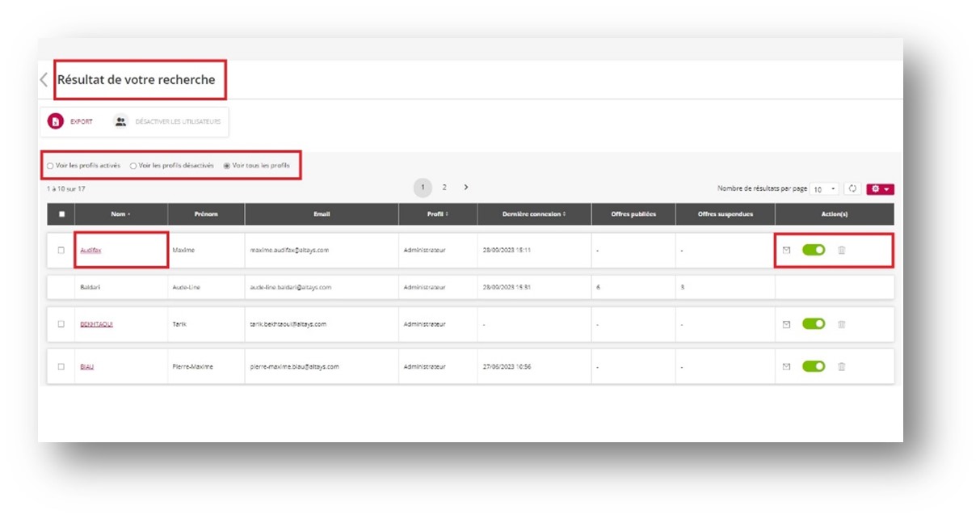Toggle off Audifax's active profile switch
The width and height of the screenshot is (980, 519).
813,250
